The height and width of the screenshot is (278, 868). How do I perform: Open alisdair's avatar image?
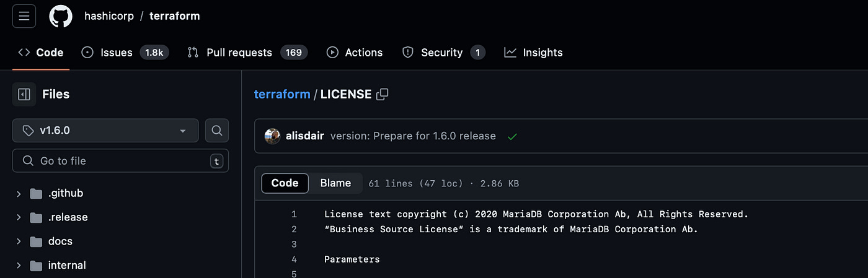[272, 136]
